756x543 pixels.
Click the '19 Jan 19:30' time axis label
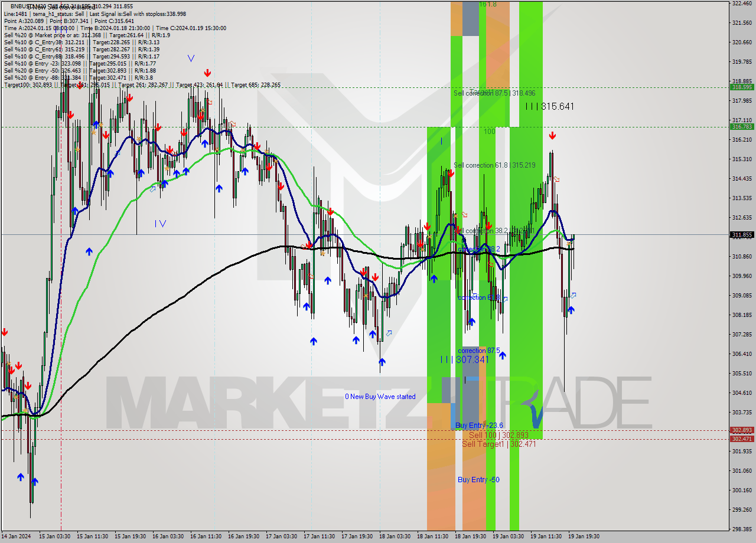tap(584, 537)
